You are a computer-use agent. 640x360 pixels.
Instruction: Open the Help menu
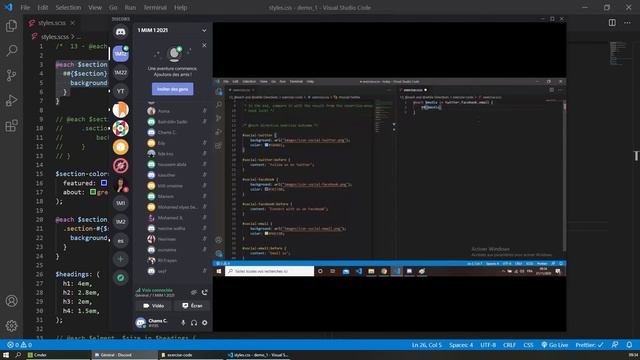pos(180,7)
